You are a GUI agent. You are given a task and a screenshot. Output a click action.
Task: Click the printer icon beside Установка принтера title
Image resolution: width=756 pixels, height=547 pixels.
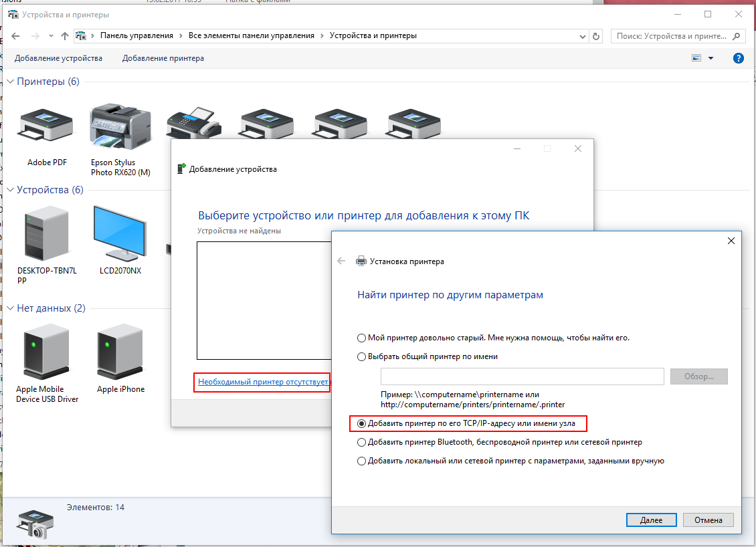click(361, 261)
